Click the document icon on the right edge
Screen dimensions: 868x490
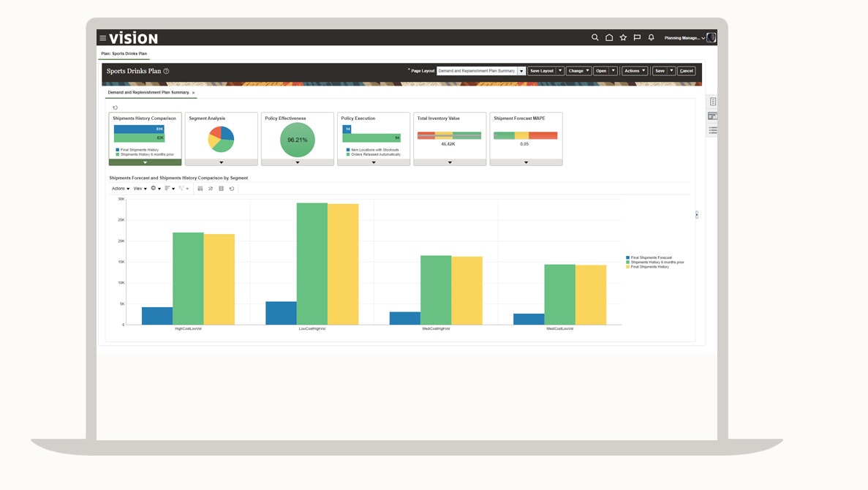coord(712,101)
